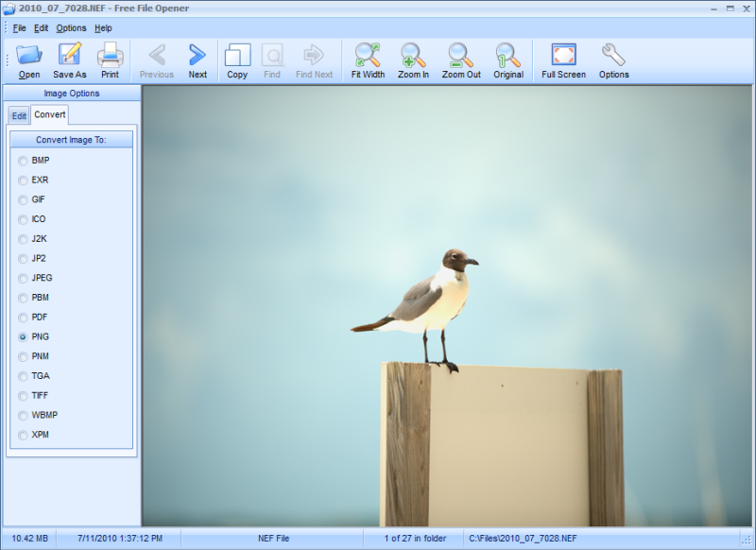Open the Options wrench icon in toolbar
756x550 pixels.
click(613, 60)
